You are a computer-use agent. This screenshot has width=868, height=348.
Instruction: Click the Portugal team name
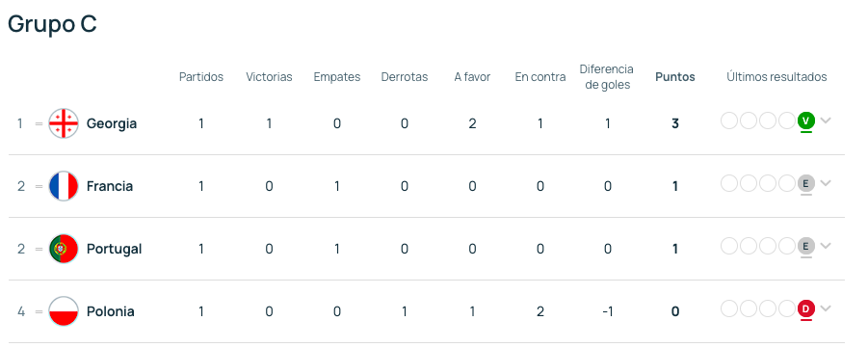click(x=114, y=250)
